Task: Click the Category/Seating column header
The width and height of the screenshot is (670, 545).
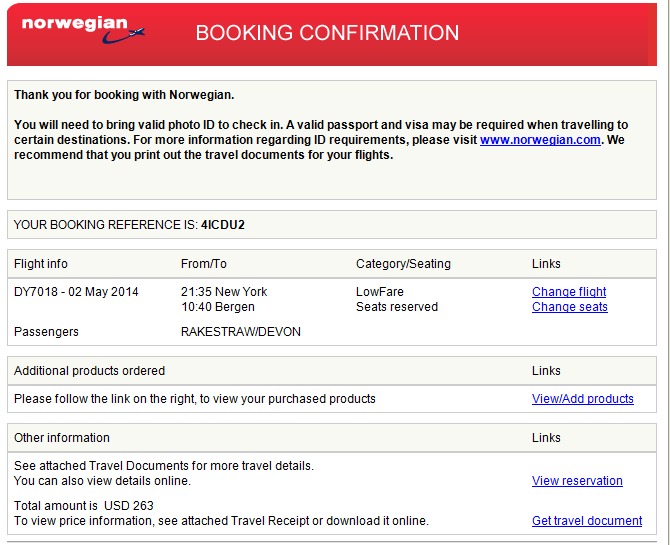Action: tap(403, 264)
